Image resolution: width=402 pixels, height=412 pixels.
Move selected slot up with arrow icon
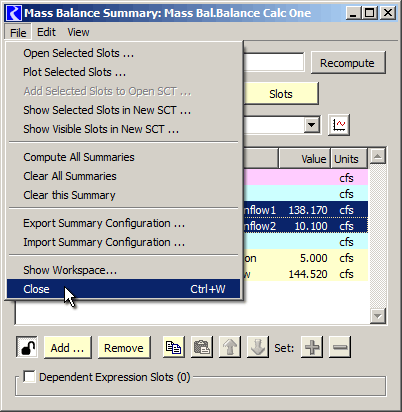pyautogui.click(x=230, y=347)
